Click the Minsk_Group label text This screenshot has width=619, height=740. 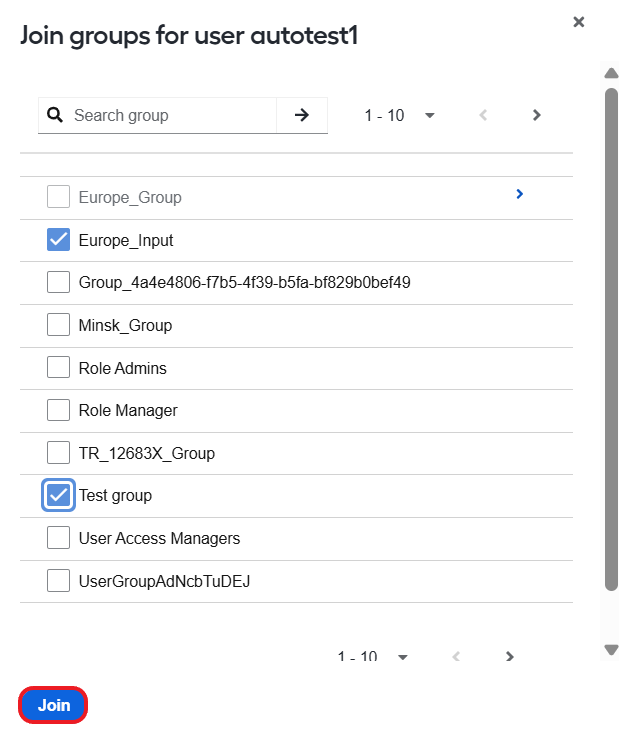click(x=125, y=325)
